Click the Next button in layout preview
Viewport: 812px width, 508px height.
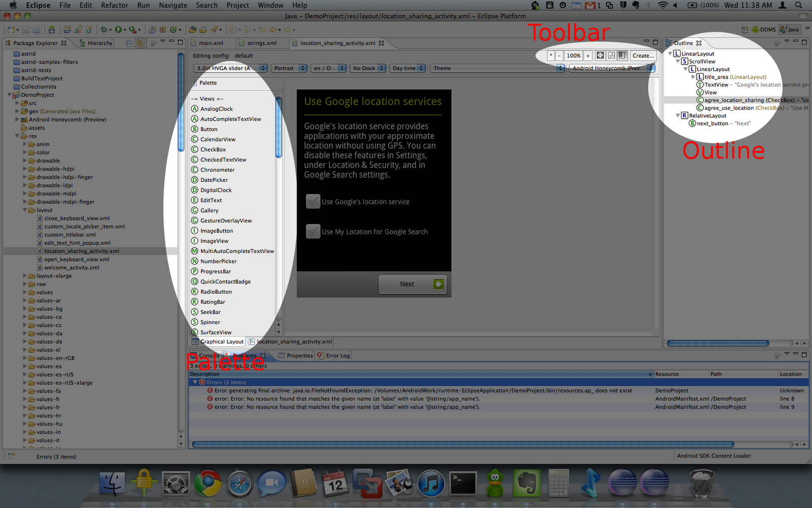tap(412, 284)
